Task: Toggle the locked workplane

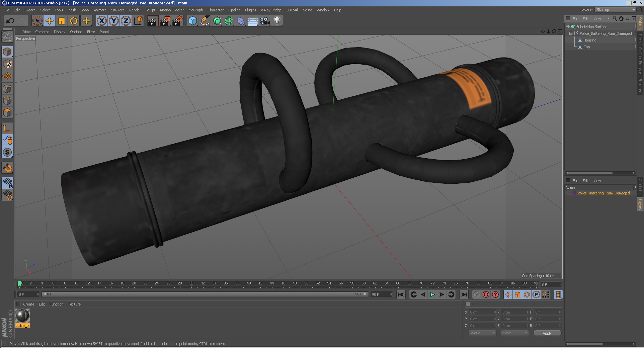Action: click(x=7, y=183)
